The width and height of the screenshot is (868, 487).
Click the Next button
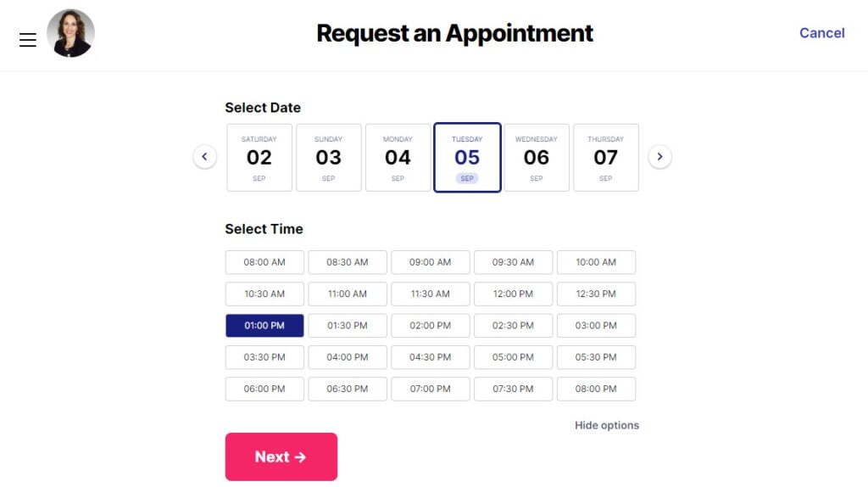pos(281,456)
